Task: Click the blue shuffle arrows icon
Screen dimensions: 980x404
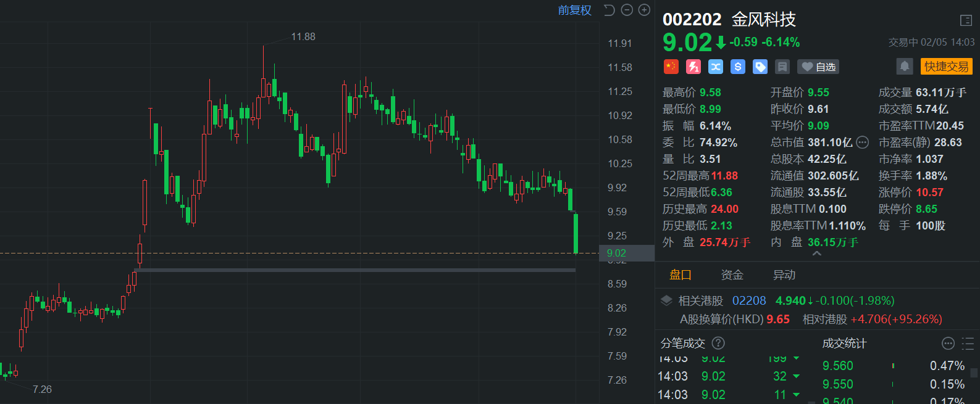Action: click(x=716, y=67)
